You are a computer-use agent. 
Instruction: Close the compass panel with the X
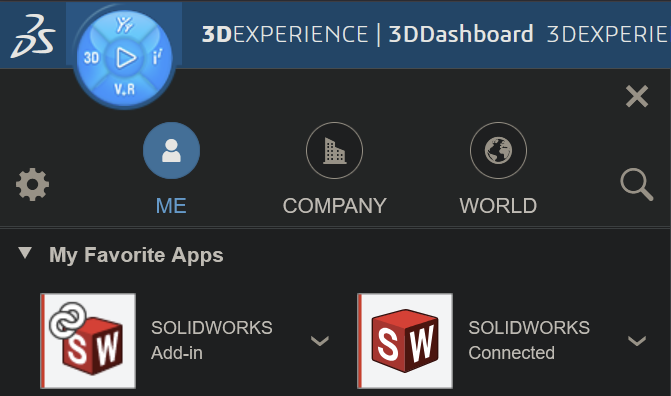tap(637, 96)
